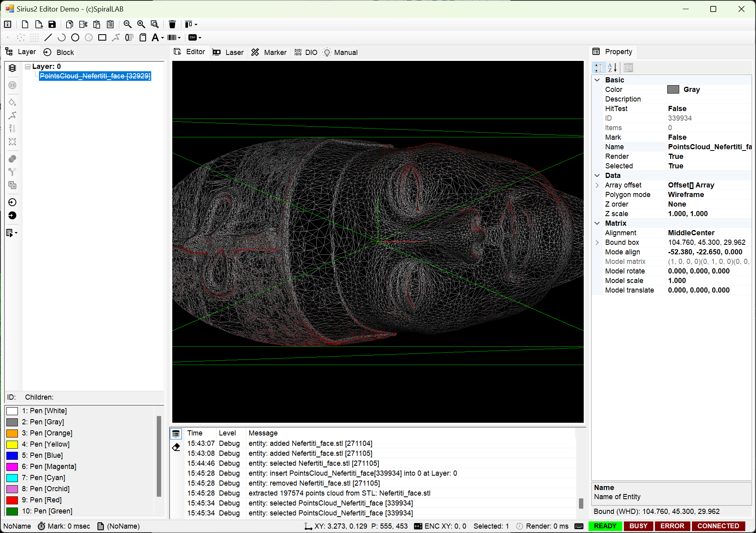The image size is (756, 533).
Task: Expand the Array offset property
Action: coord(597,185)
